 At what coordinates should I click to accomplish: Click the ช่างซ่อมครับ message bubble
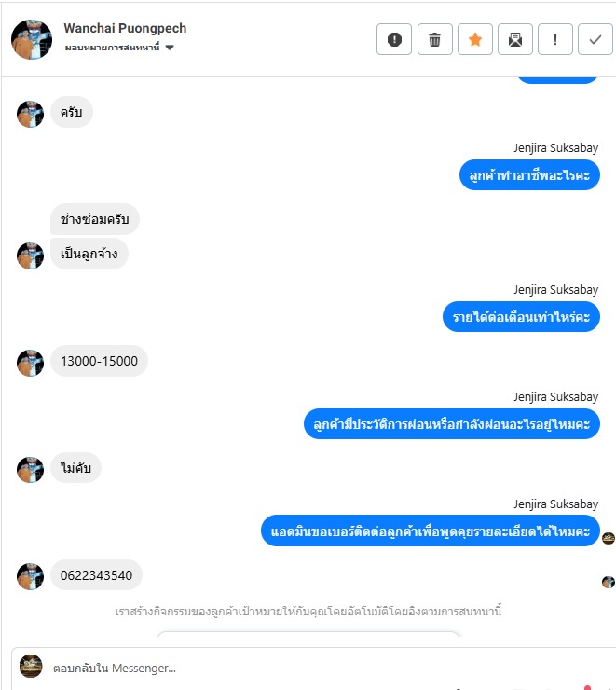tap(95, 219)
